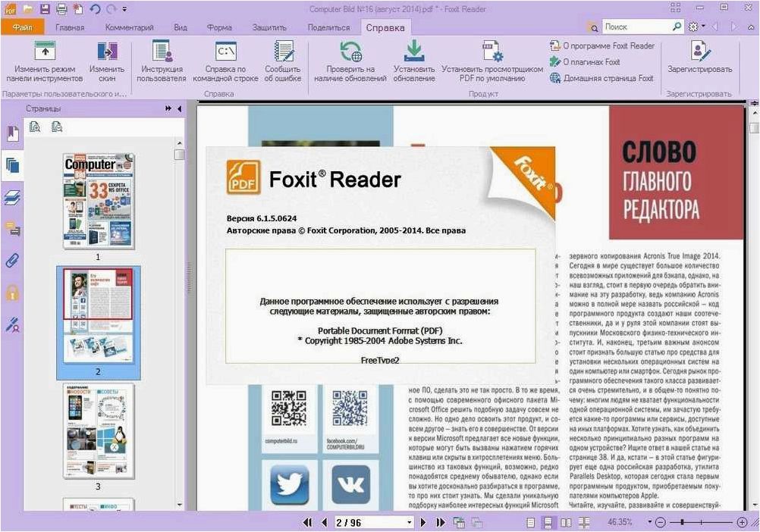Open О плагинах Foxit

pos(585,62)
